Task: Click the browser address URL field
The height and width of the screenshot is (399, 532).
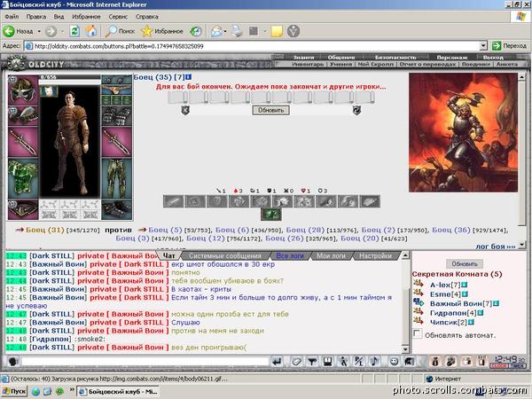Action: pos(253,46)
